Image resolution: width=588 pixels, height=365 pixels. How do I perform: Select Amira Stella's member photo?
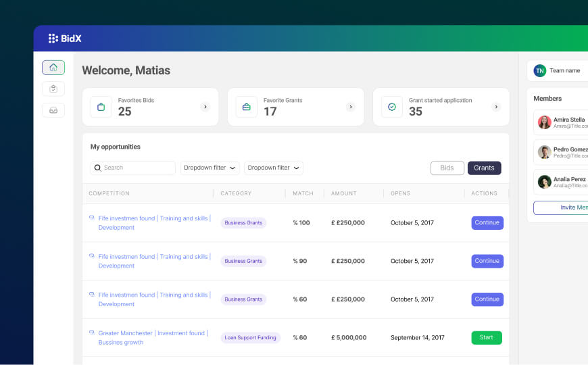[545, 122]
